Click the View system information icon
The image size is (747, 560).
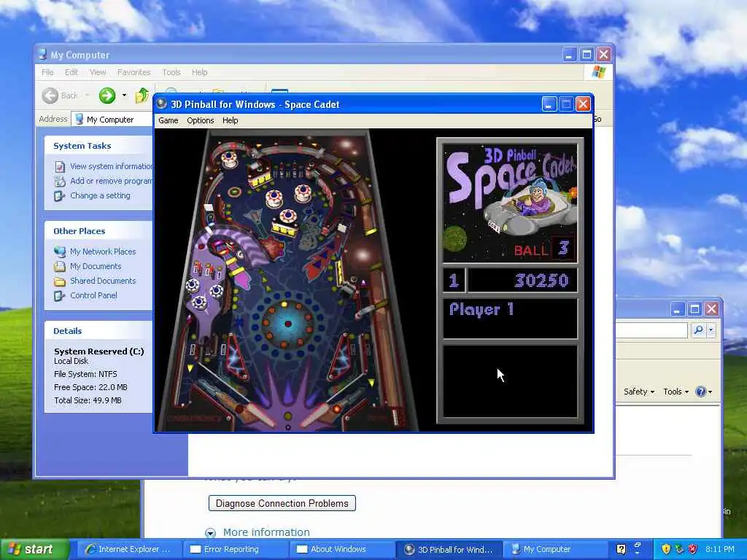pyautogui.click(x=60, y=167)
